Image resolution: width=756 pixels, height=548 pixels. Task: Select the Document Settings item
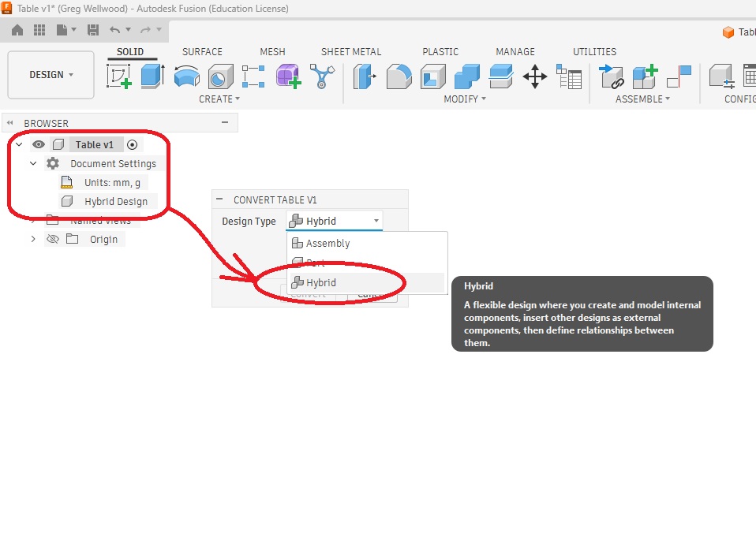pyautogui.click(x=114, y=164)
